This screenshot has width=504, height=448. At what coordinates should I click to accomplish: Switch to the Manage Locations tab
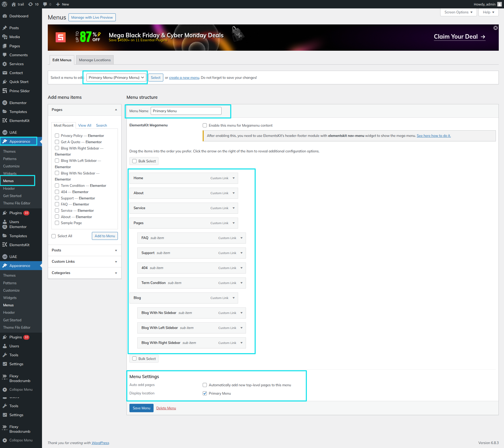click(95, 60)
